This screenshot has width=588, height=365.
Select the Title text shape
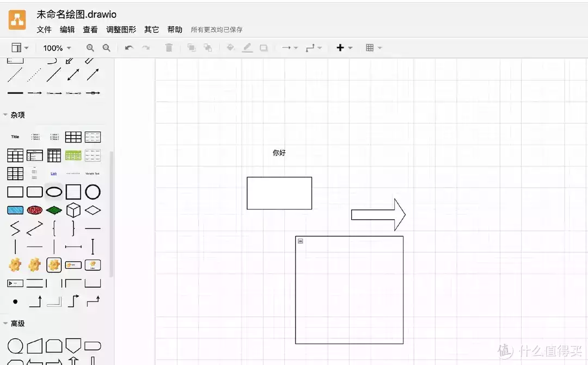click(15, 137)
